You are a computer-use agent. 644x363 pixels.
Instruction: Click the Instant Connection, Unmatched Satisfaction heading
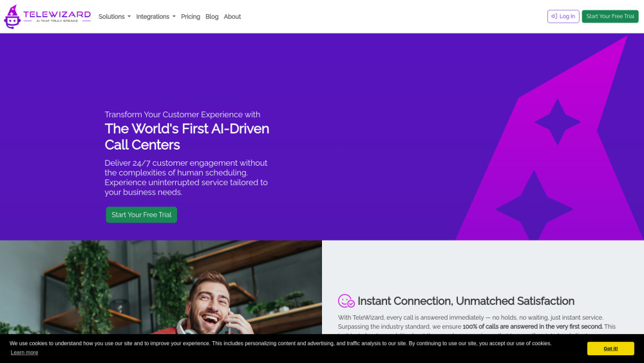[466, 301]
